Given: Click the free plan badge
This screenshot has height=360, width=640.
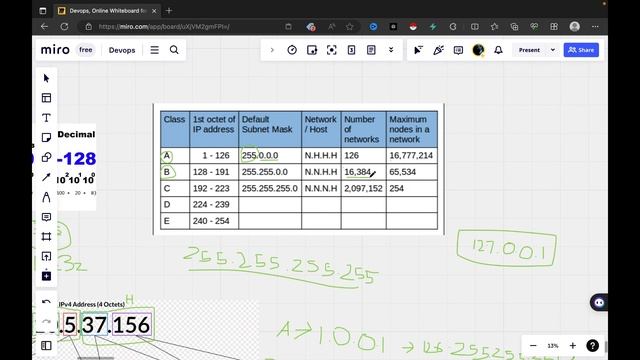Looking at the screenshot, I should (x=85, y=50).
